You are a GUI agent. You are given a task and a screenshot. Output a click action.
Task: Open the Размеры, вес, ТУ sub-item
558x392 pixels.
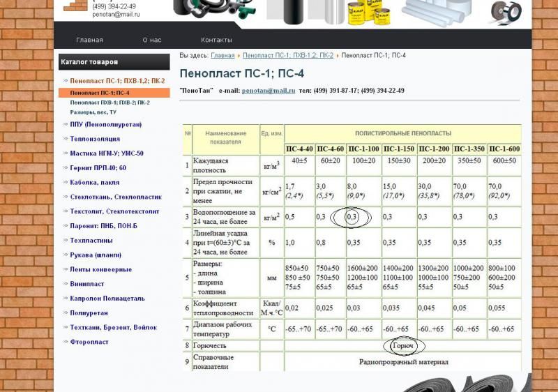click(93, 112)
